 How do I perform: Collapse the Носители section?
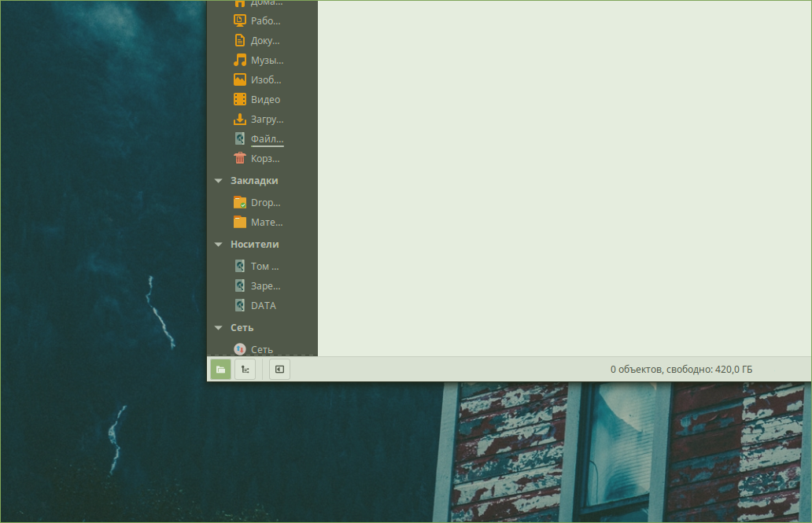coord(219,245)
